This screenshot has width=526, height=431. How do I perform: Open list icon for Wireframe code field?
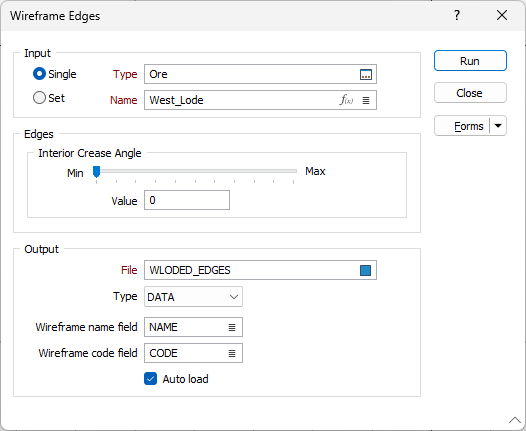(232, 353)
